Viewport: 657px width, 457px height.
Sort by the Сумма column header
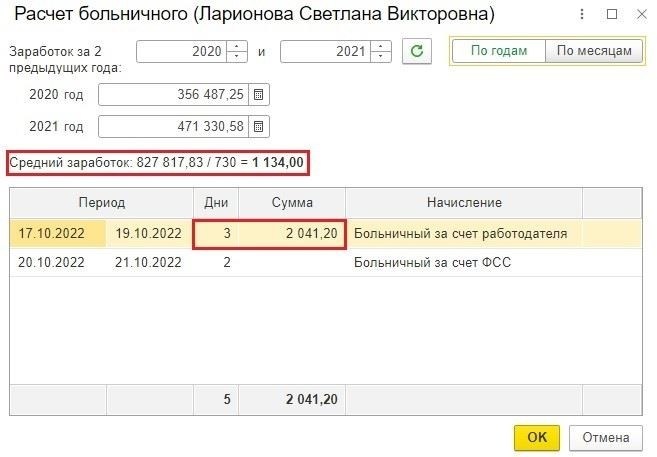coord(292,203)
